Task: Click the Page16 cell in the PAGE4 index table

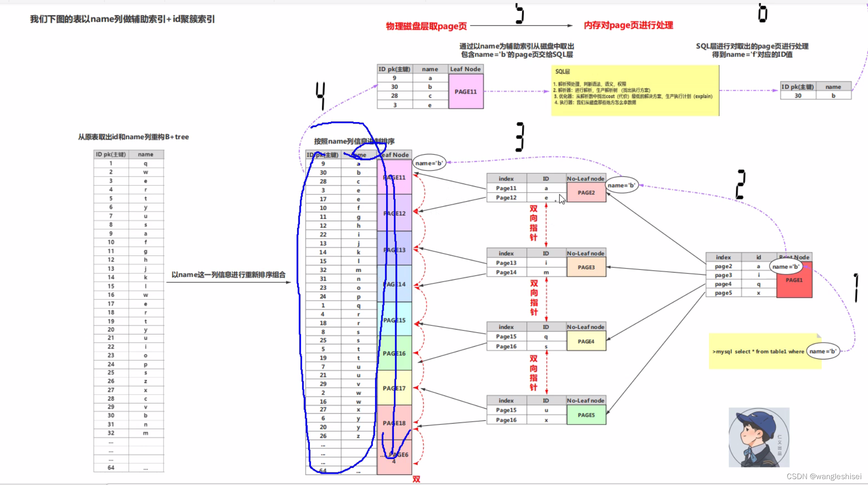Action: (506, 346)
